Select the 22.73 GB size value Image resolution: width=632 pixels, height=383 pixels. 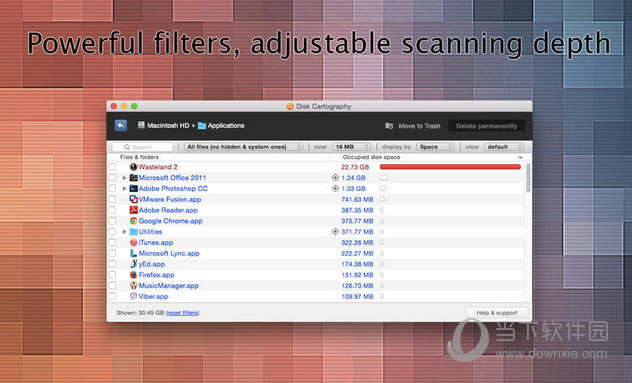355,167
